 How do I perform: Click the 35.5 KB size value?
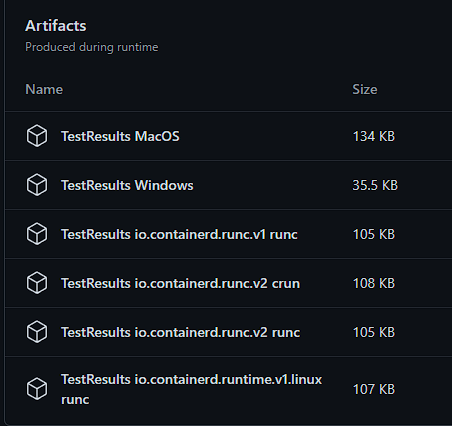pyautogui.click(x=375, y=185)
